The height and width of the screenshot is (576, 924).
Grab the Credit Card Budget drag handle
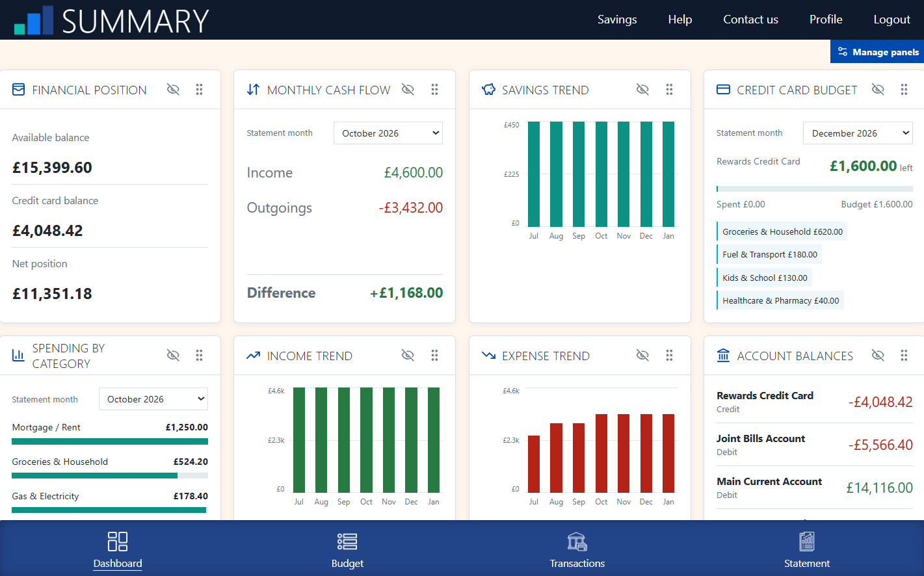(904, 90)
